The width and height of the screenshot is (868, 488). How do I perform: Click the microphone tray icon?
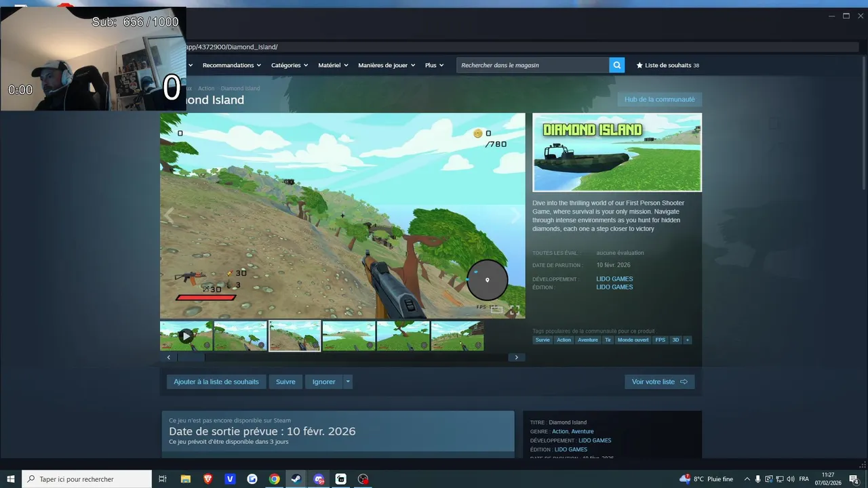[758, 479]
